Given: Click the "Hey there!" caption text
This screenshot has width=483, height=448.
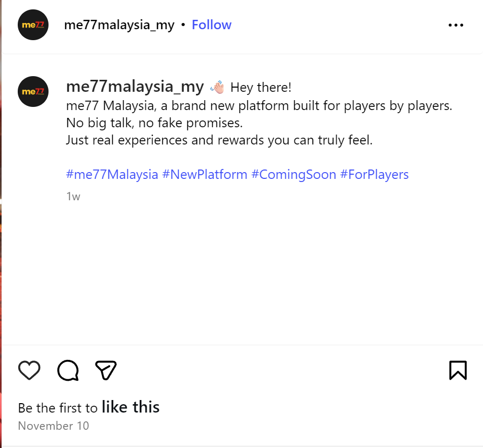Looking at the screenshot, I should pos(261,87).
